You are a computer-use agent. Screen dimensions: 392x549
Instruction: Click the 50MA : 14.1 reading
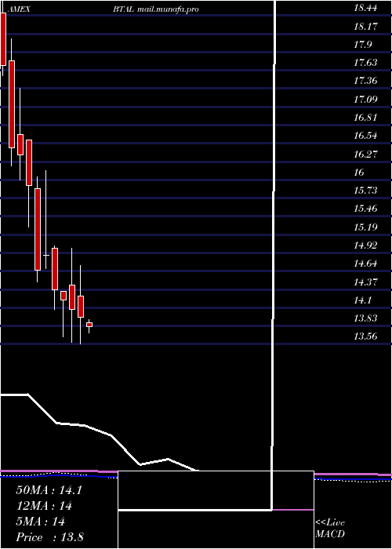(49, 490)
